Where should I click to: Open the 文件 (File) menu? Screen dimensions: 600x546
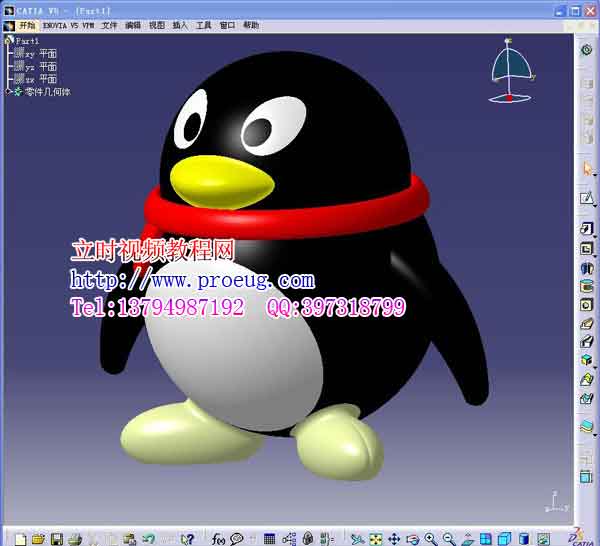click(x=109, y=25)
